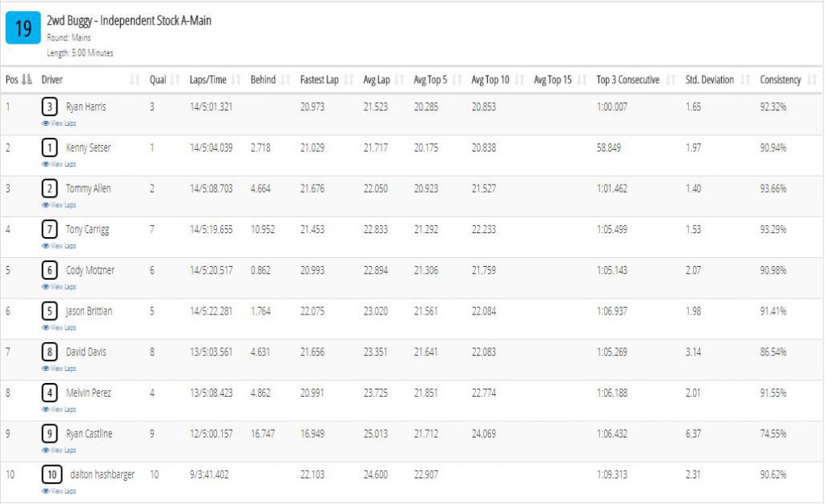Image resolution: width=826 pixels, height=504 pixels.
Task: Click behind value 10.952
Action: [262, 230]
